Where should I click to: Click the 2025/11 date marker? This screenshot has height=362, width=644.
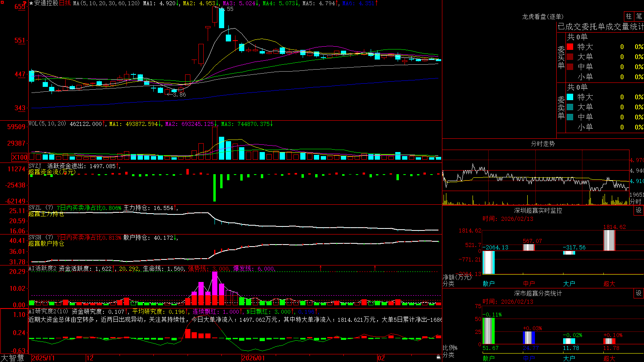[x=43, y=358]
